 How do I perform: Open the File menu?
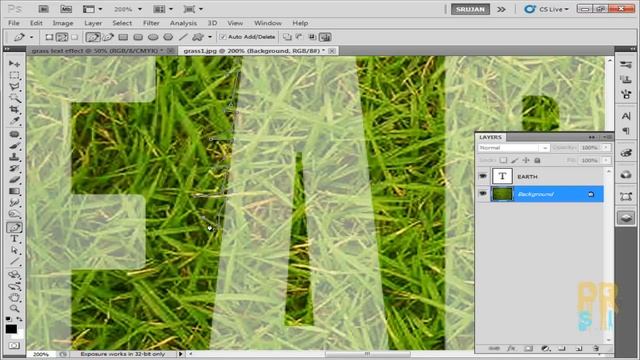(13, 23)
